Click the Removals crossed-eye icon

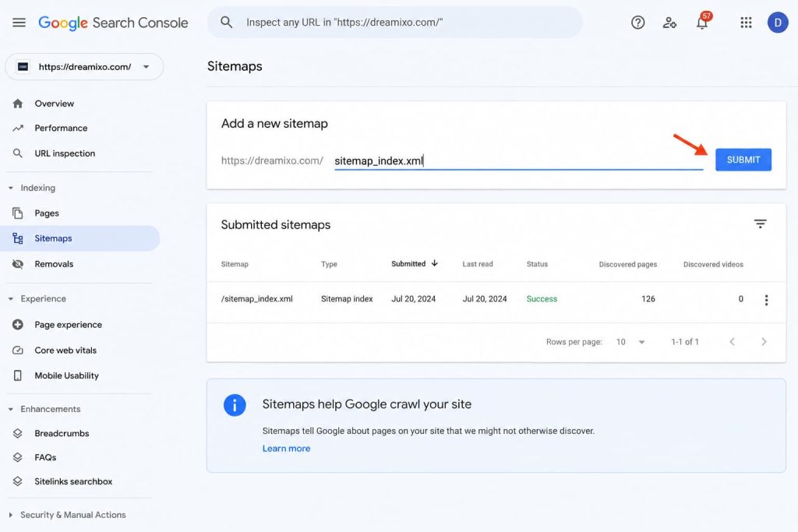point(18,264)
